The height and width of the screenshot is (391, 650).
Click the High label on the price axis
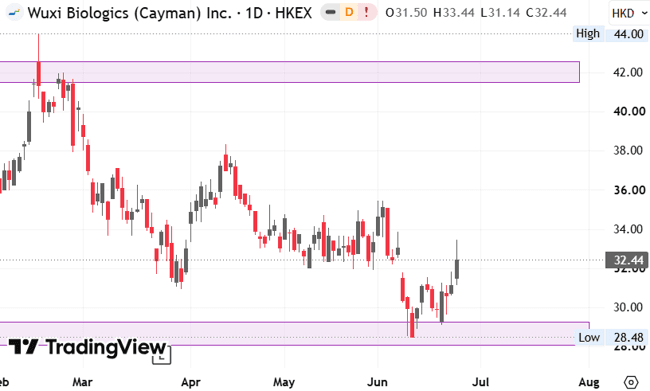tap(588, 34)
